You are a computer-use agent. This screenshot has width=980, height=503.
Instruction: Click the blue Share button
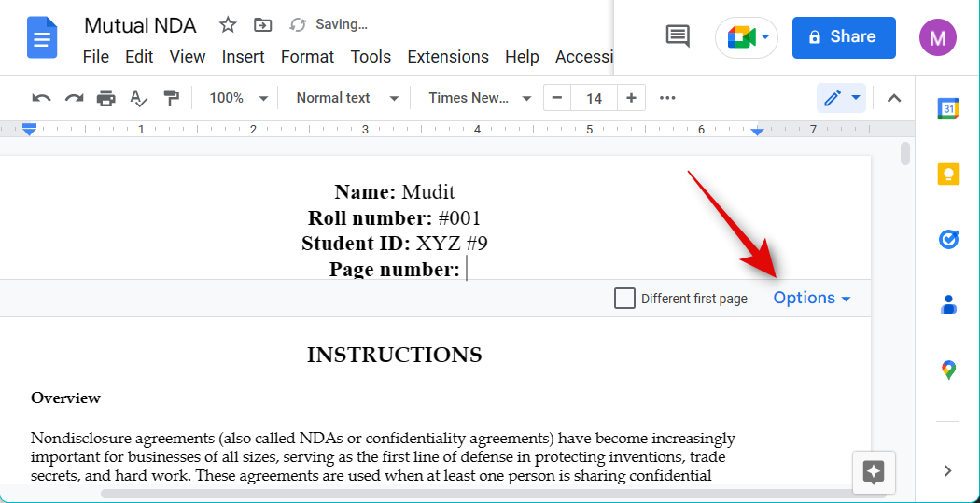[843, 37]
